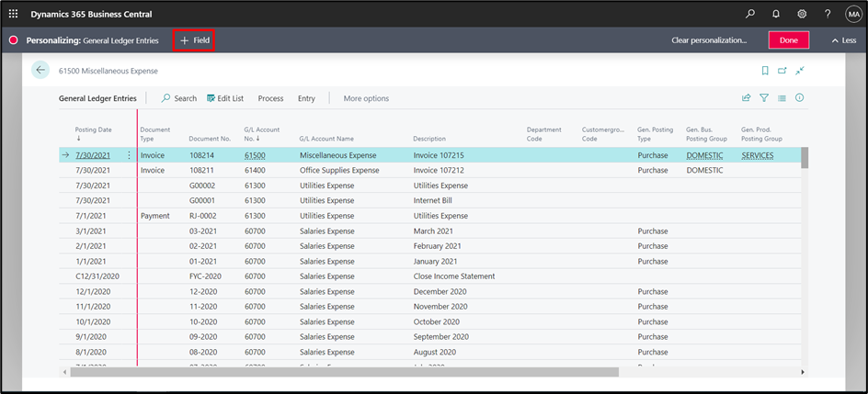
Task: Click Gen. Posting Type column header
Action: (x=656, y=134)
